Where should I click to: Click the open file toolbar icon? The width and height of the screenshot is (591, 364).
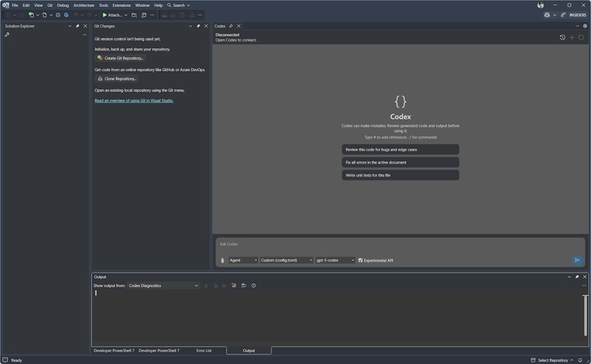tap(44, 15)
